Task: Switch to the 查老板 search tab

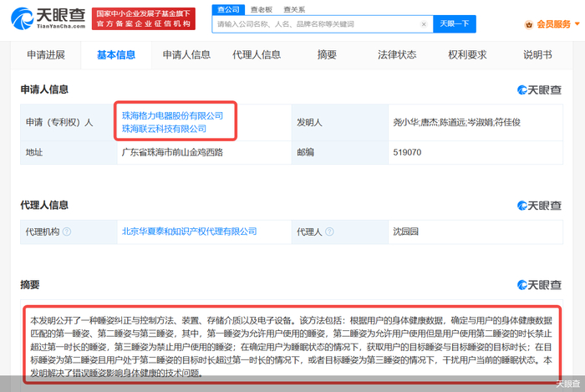Action: [261, 9]
